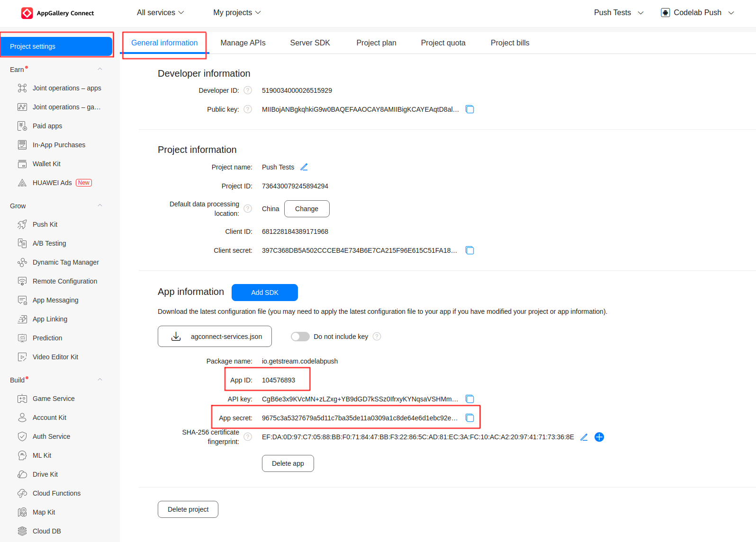This screenshot has width=756, height=542.
Task: Switch to the Project plan tab
Action: (377, 43)
